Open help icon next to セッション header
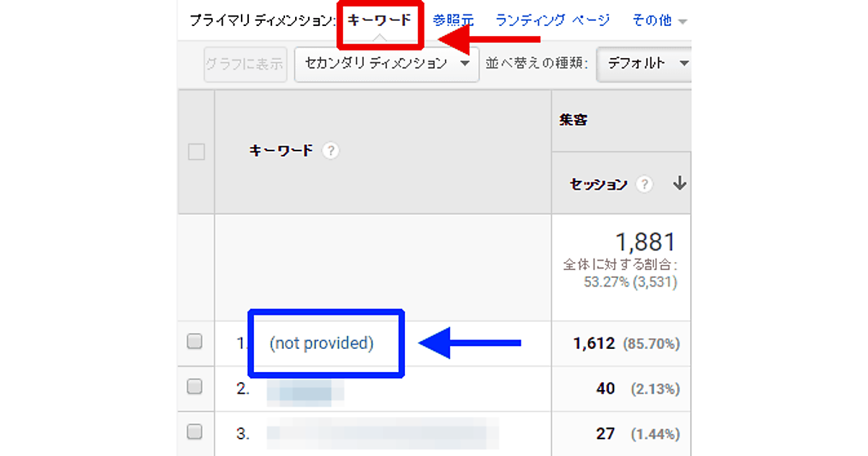The width and height of the screenshot is (868, 456). click(x=644, y=185)
